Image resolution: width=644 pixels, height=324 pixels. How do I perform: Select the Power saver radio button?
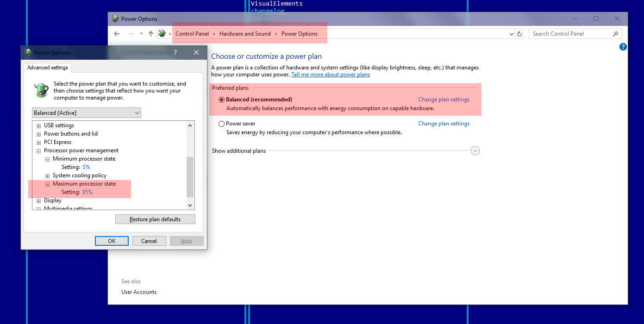point(221,124)
